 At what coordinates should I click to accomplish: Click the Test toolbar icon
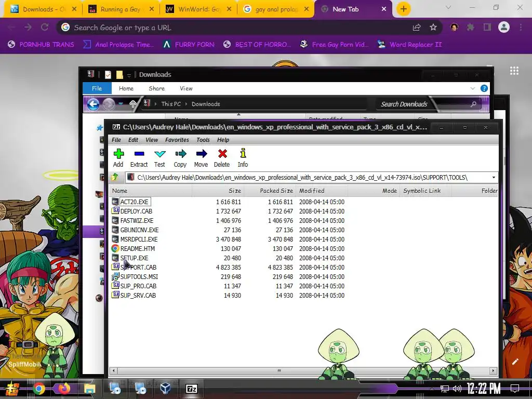[x=159, y=158]
